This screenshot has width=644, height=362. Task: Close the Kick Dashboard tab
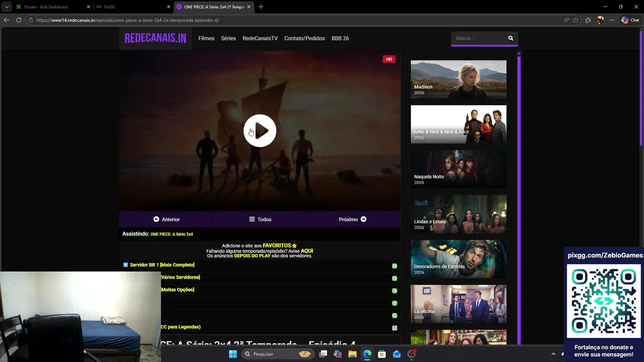click(89, 7)
